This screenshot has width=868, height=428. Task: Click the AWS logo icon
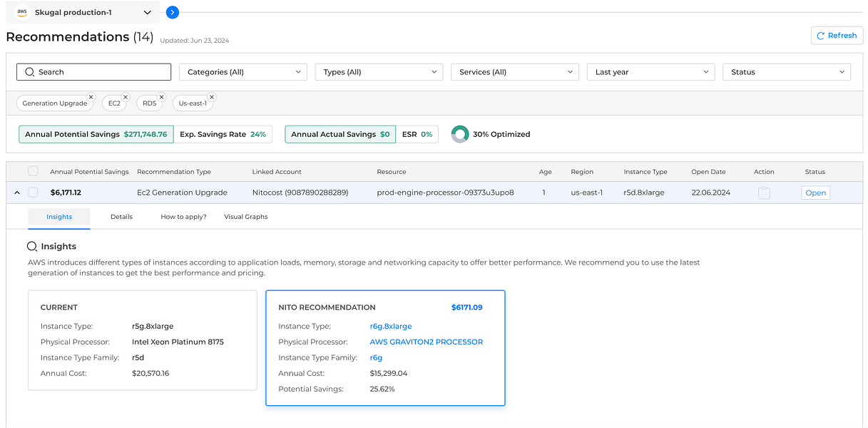[x=22, y=12]
